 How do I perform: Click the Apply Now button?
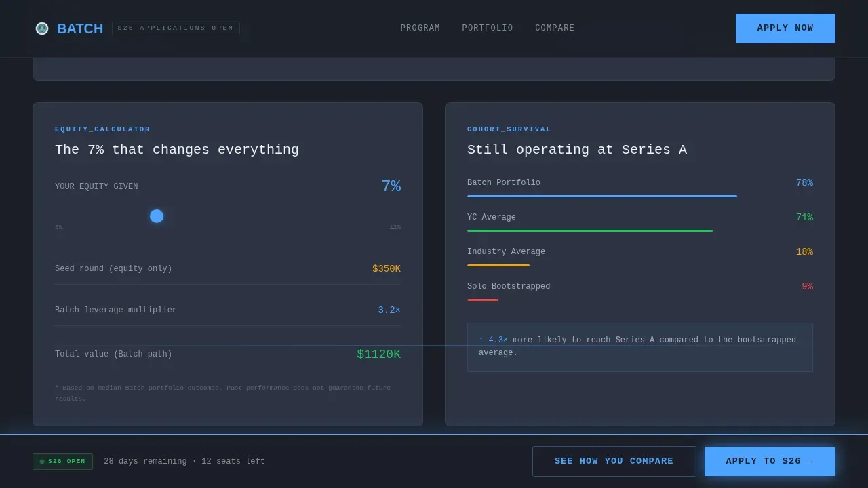(x=785, y=28)
